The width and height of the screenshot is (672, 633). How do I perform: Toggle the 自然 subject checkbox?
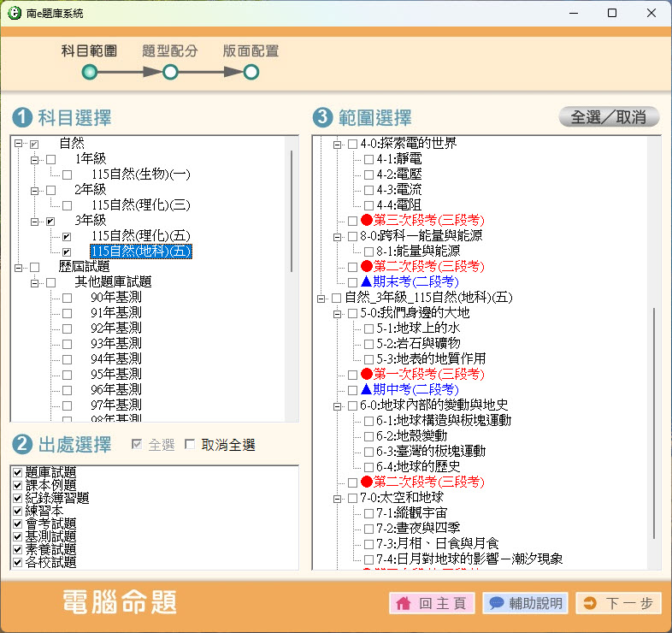(34, 144)
